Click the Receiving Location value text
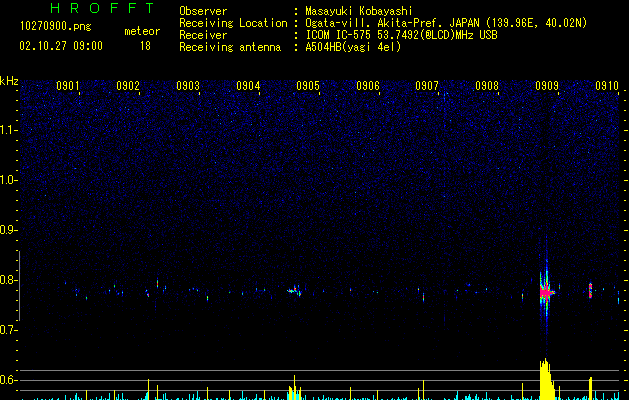The width and height of the screenshot is (629, 400). [x=446, y=23]
